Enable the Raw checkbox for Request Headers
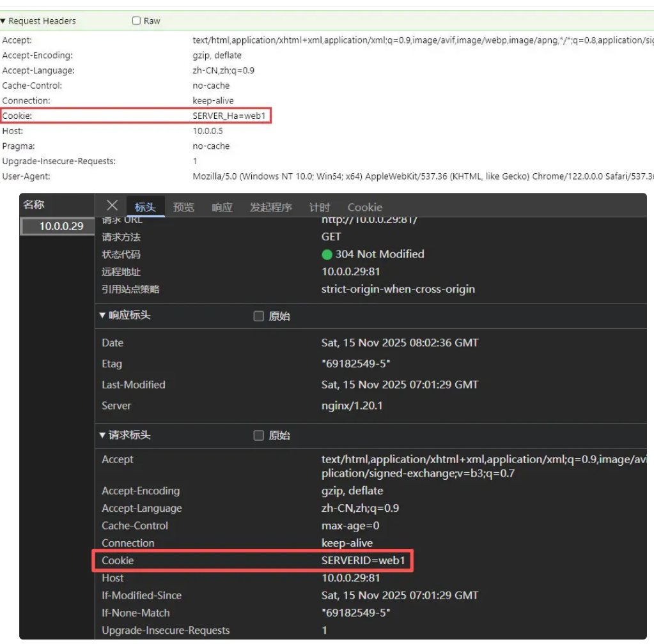Viewport: 654px width, 644px height. click(x=136, y=21)
